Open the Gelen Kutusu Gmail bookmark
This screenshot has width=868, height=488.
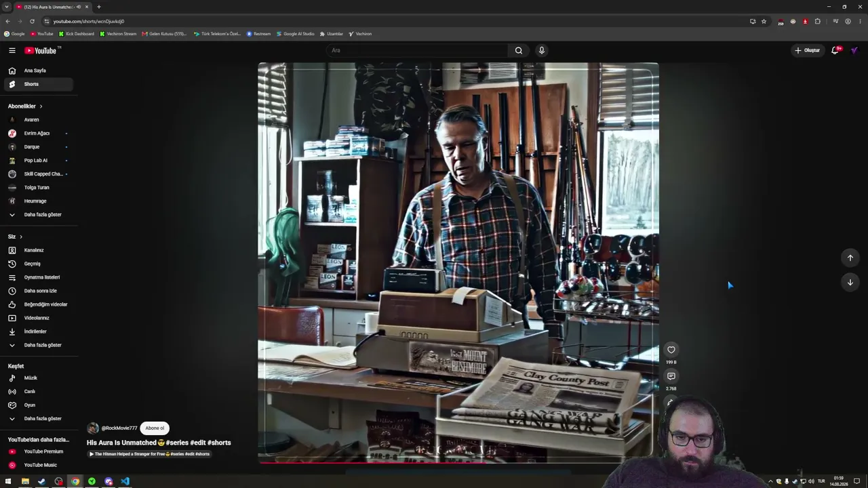(165, 34)
